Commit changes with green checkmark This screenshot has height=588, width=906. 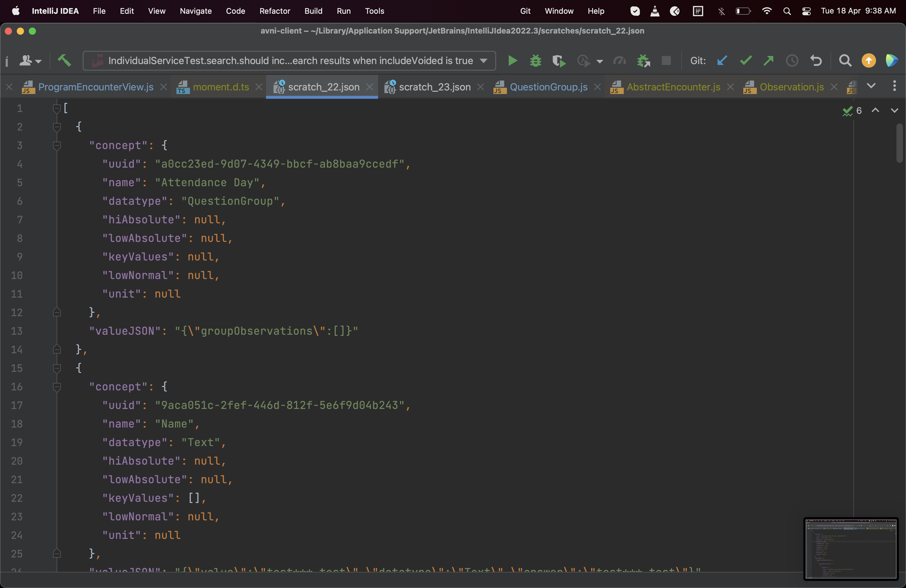[x=745, y=61]
